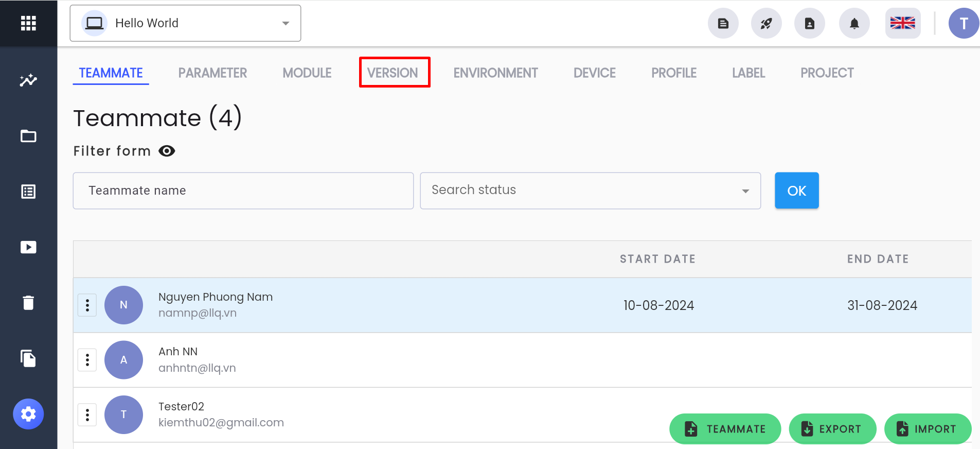This screenshot has width=980, height=449.
Task: Open the settings gear icon
Action: [28, 414]
